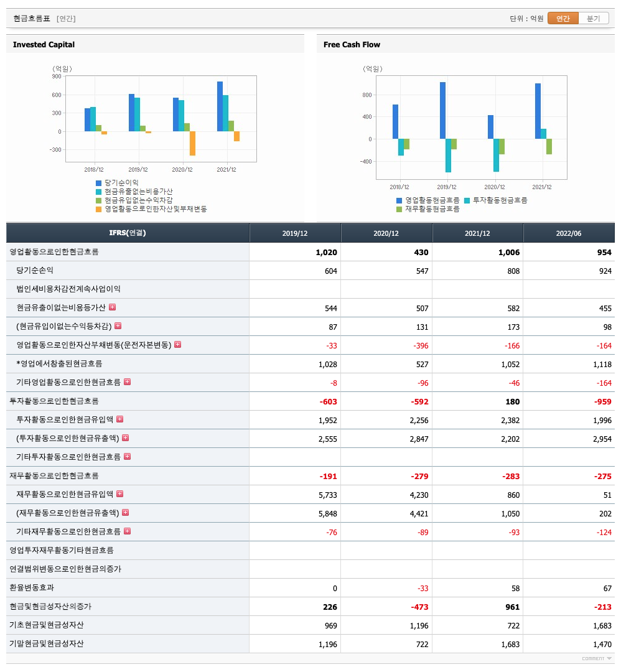Expand the (투자활동으로인한현금유출액) row

tap(126, 438)
